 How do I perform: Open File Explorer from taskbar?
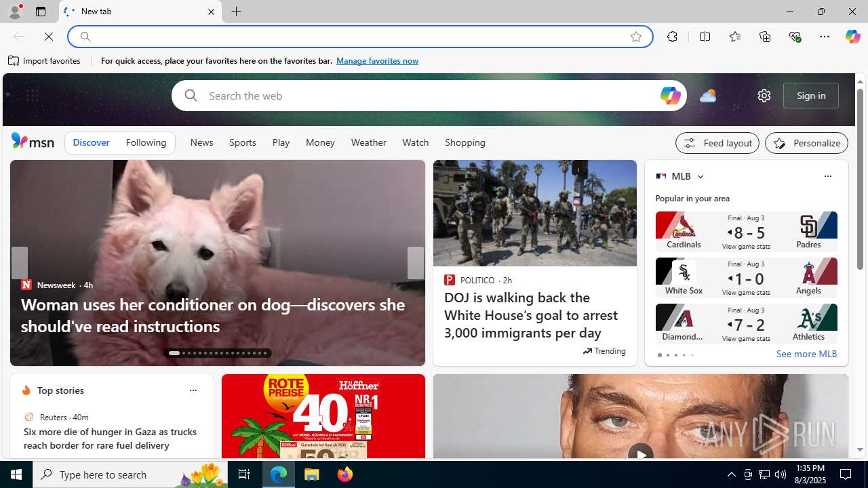point(312,474)
